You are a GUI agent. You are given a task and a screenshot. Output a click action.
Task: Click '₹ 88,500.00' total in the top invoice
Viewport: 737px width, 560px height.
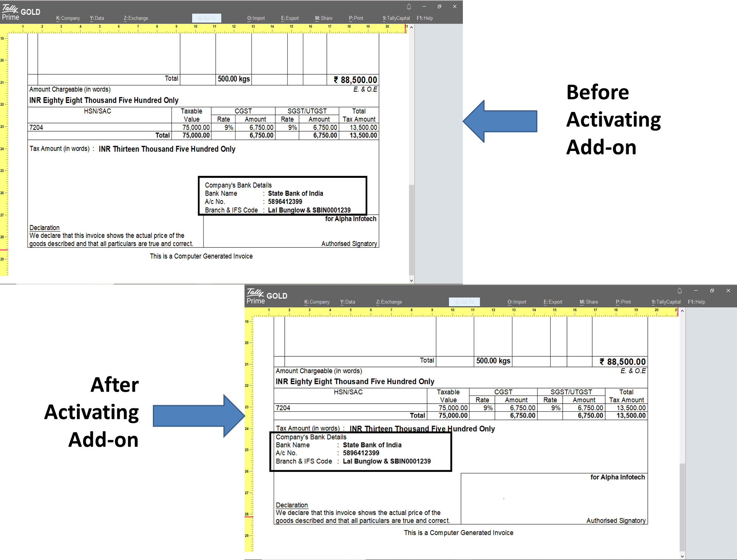point(355,80)
